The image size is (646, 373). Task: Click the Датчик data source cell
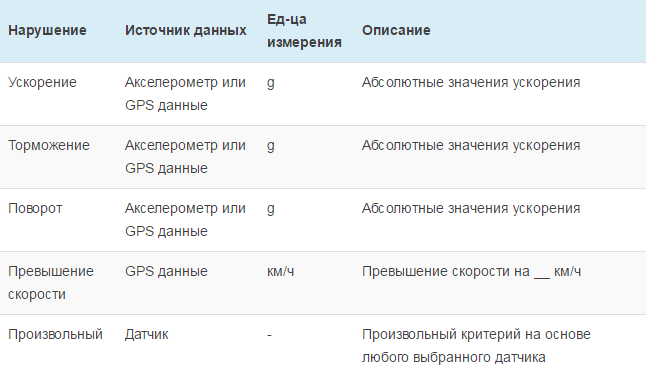147,334
